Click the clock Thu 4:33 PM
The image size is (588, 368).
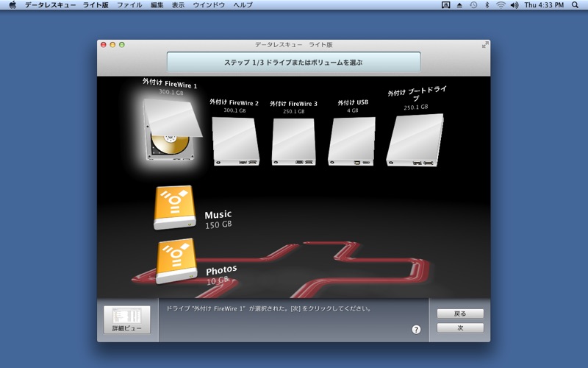tap(544, 5)
